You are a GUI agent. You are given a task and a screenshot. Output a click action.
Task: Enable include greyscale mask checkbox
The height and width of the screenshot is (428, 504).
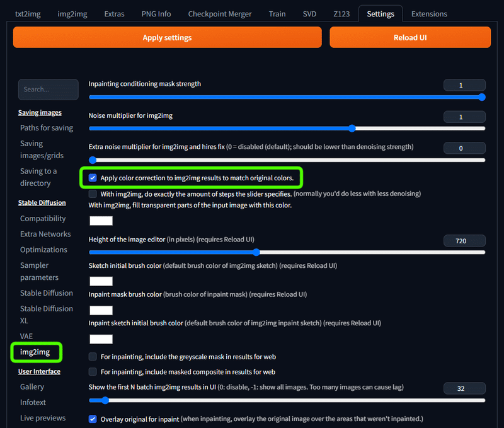point(93,357)
